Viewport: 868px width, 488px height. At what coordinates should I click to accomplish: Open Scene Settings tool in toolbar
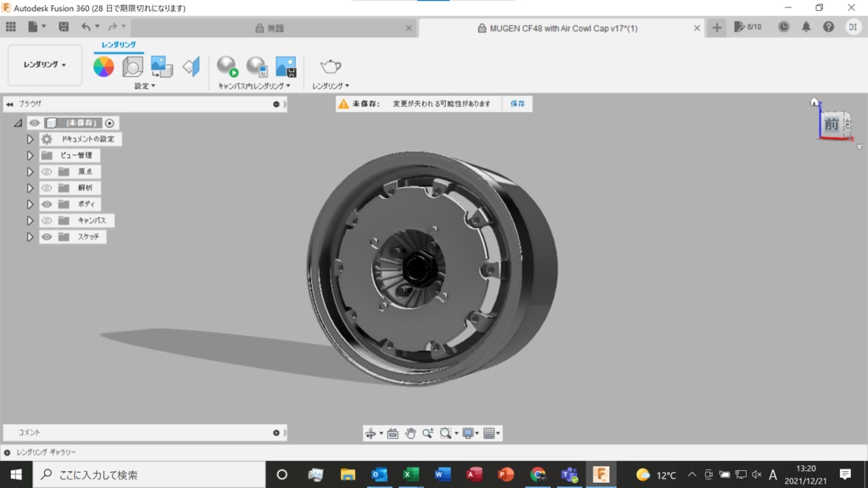click(x=133, y=67)
